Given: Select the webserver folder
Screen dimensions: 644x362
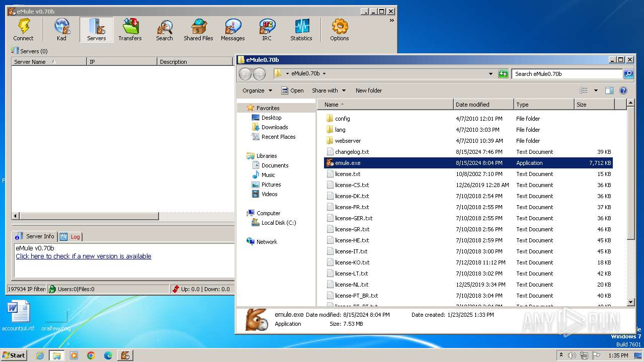Looking at the screenshot, I should [x=468, y=141].
